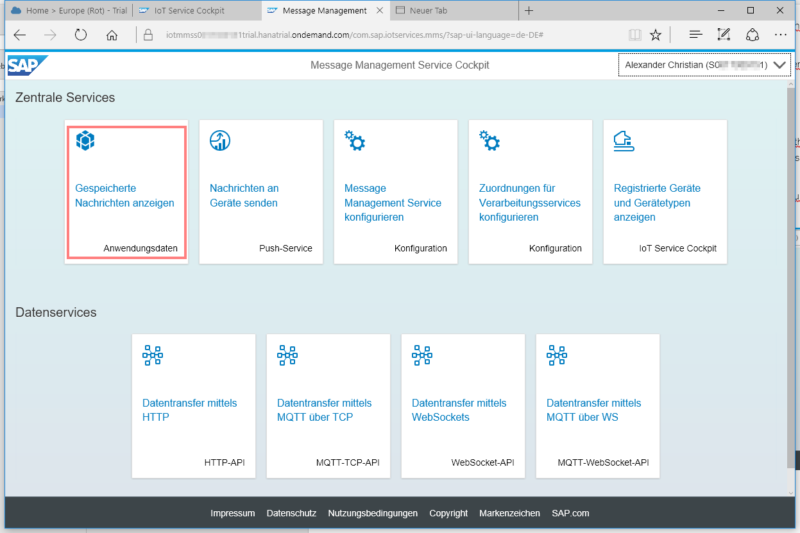The height and width of the screenshot is (533, 800).
Task: Maximize the browser window
Action: click(751, 11)
